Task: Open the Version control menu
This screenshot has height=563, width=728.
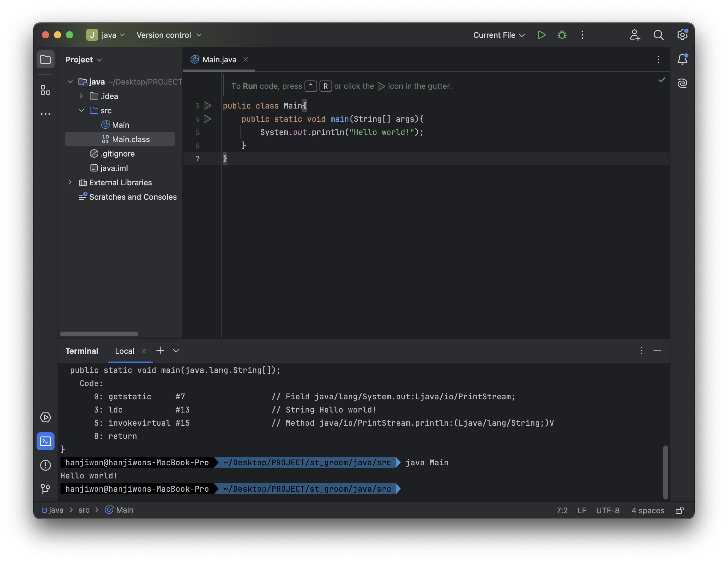Action: click(169, 35)
